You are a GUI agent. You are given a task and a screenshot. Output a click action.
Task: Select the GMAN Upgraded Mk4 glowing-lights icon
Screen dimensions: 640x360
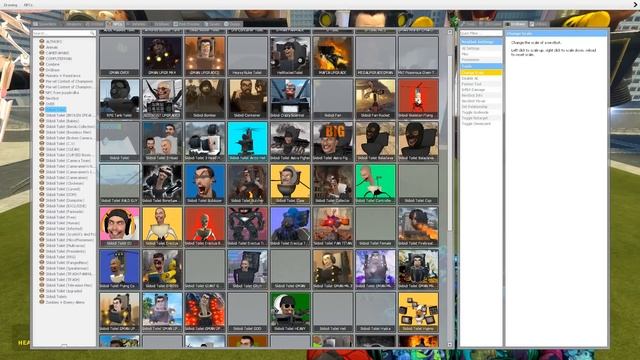pos(162,56)
